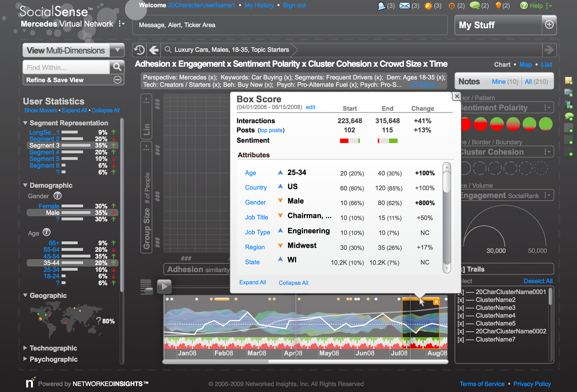Click Find Within search button
The height and width of the screenshot is (392, 577).
tap(117, 67)
